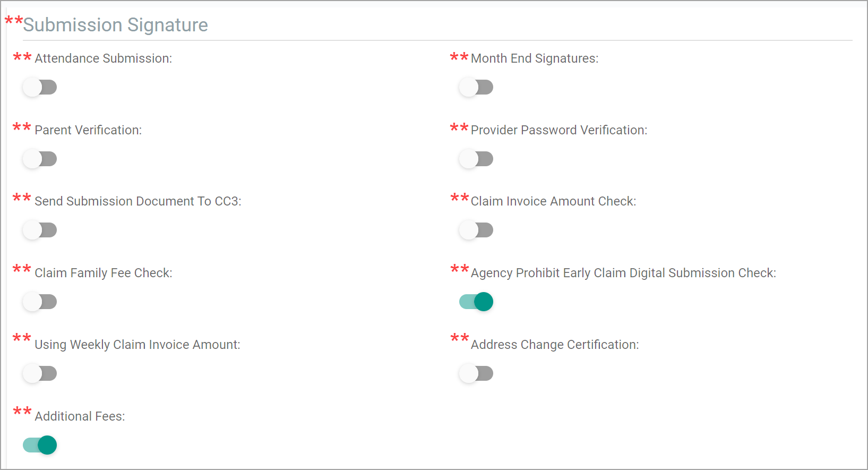Click the Parent Verification label text
Viewport: 868px width, 470px height.
[x=88, y=130]
